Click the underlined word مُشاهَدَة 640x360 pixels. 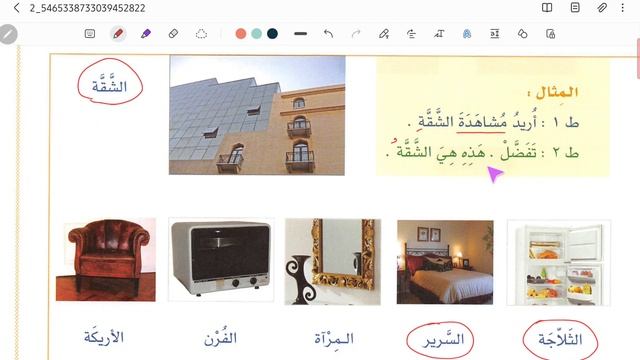point(482,122)
